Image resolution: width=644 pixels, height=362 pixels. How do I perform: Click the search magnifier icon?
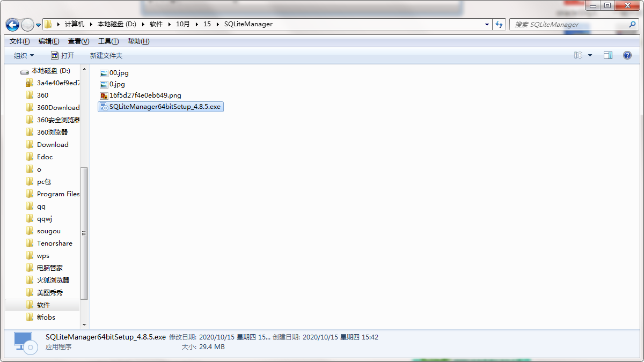click(x=633, y=24)
